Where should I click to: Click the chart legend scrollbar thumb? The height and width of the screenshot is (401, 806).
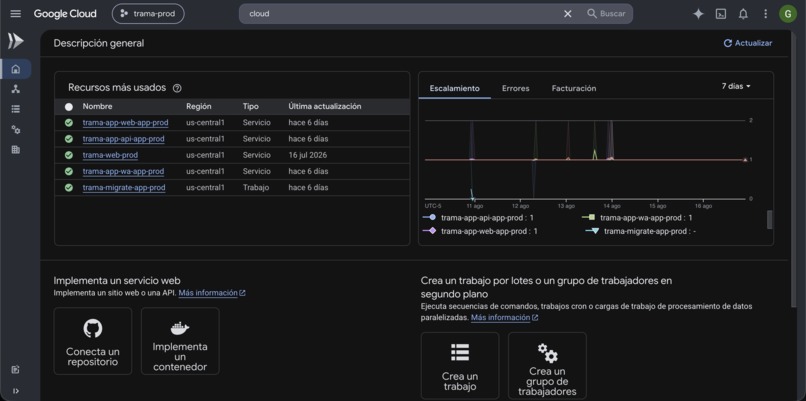[770, 220]
